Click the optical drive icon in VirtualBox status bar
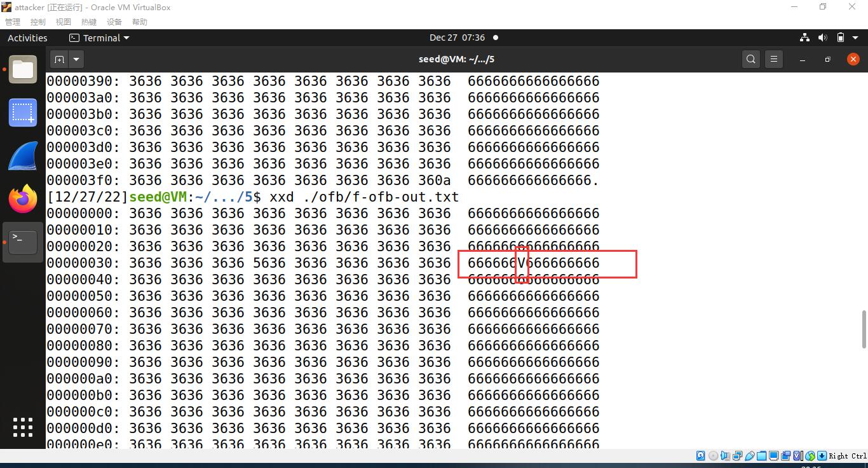The image size is (868, 468). click(713, 456)
